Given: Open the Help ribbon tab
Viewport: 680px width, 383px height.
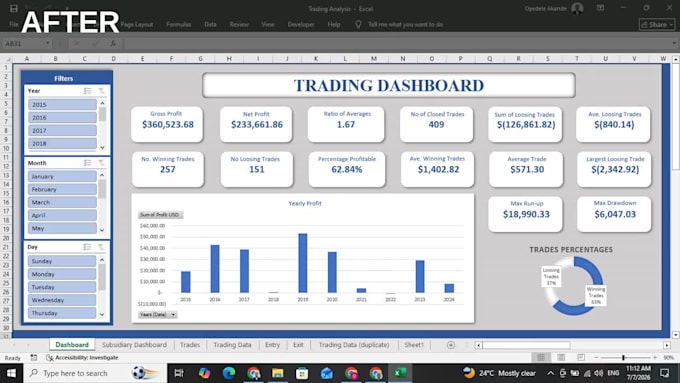Looking at the screenshot, I should point(334,25).
